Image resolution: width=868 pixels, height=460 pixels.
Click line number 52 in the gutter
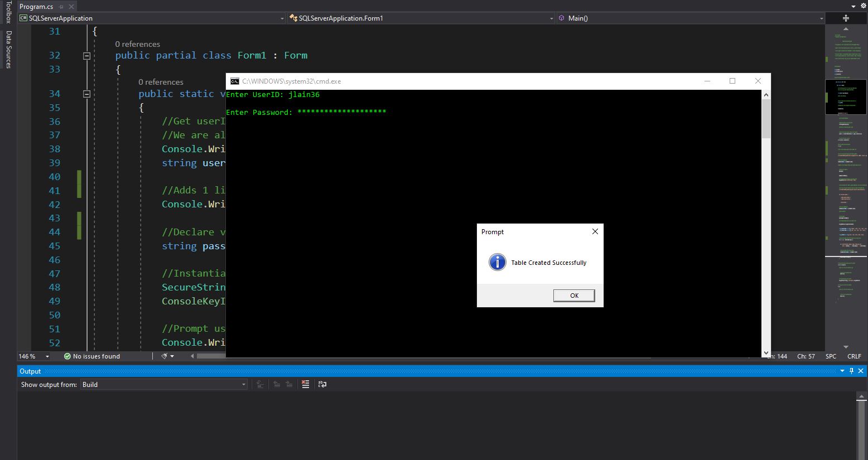(x=55, y=343)
